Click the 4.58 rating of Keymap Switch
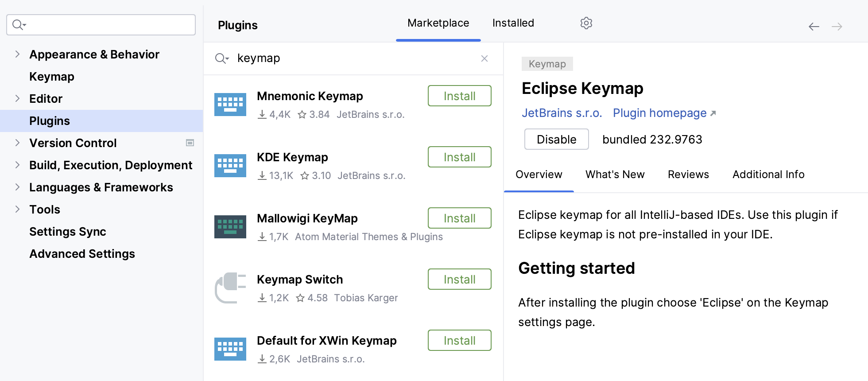Screen dimensions: 868x381 (x=318, y=298)
